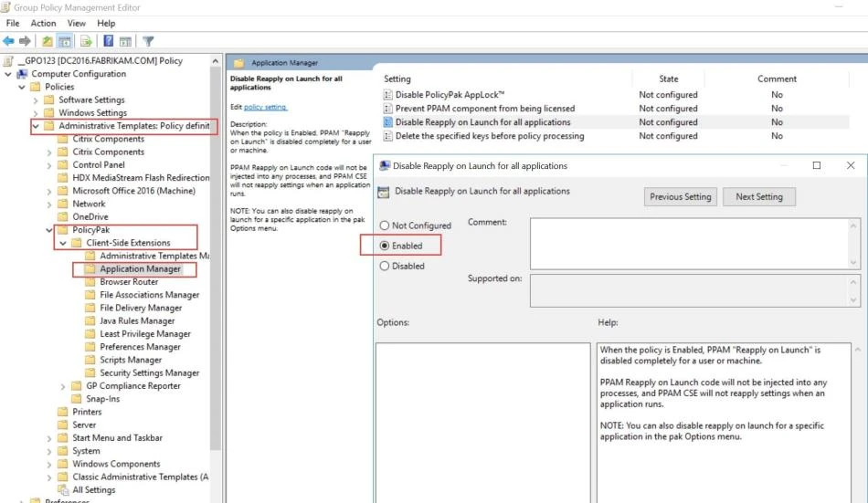
Task: Toggle Show/Hide Console Tree toolbar icon
Action: click(x=65, y=41)
